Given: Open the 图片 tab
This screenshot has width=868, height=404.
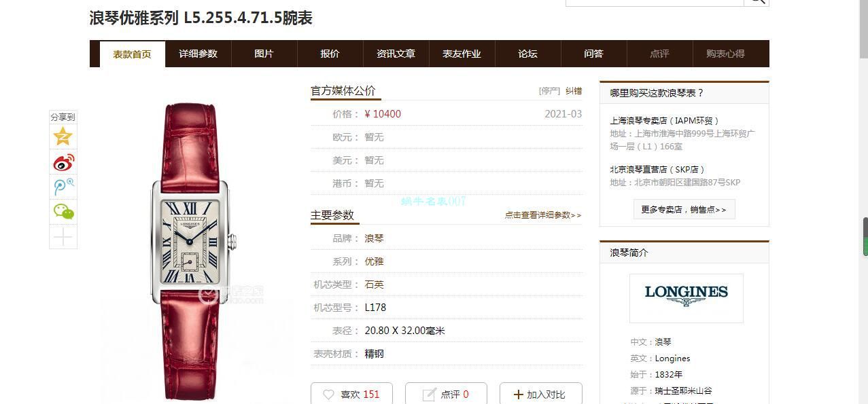Looking at the screenshot, I should pyautogui.click(x=264, y=54).
